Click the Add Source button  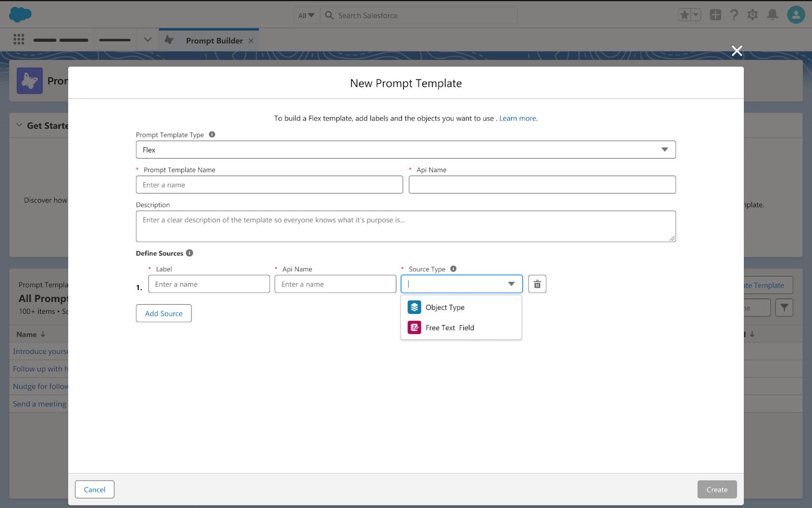pyautogui.click(x=163, y=313)
